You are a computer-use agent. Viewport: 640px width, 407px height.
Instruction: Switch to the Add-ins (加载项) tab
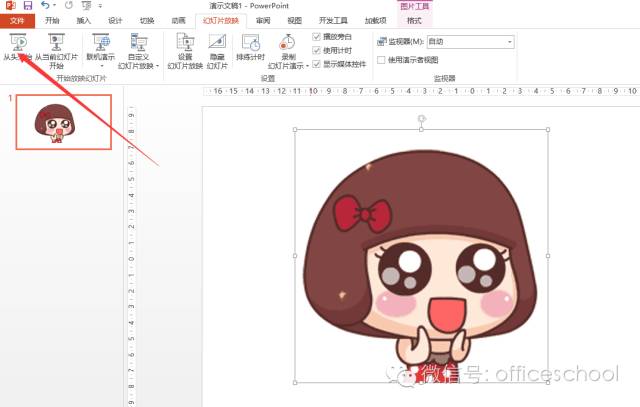[376, 21]
